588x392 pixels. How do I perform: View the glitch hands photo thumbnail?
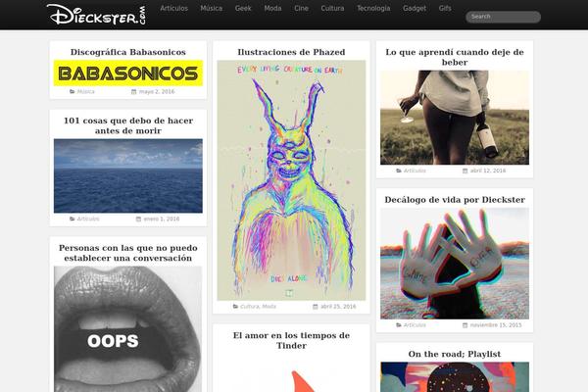[x=455, y=264]
